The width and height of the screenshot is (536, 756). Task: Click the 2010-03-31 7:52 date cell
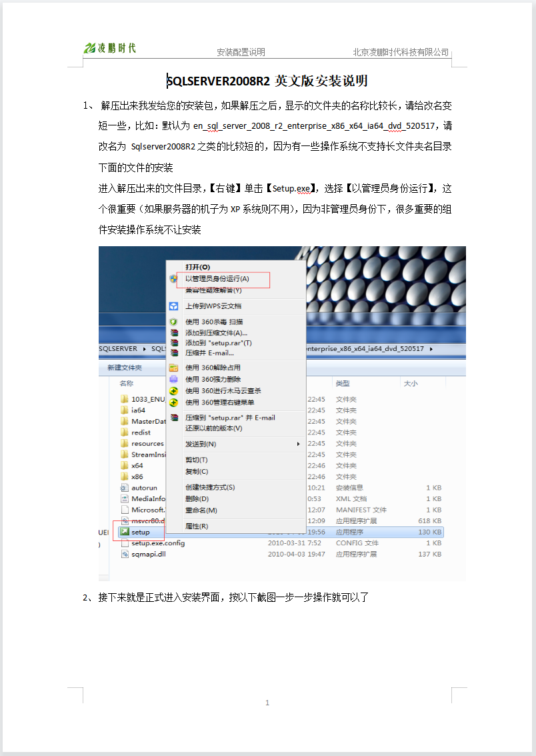(x=295, y=543)
